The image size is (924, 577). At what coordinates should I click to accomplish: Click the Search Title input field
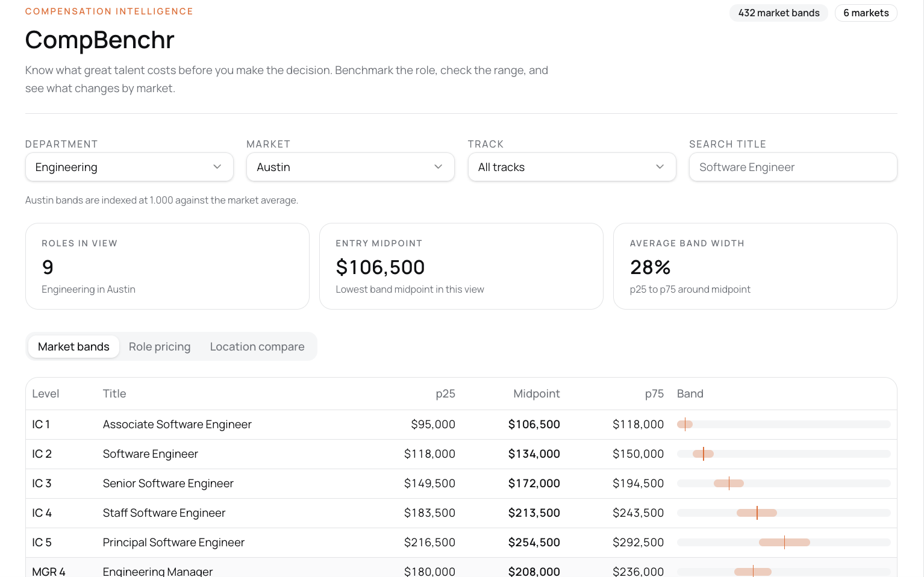point(793,167)
